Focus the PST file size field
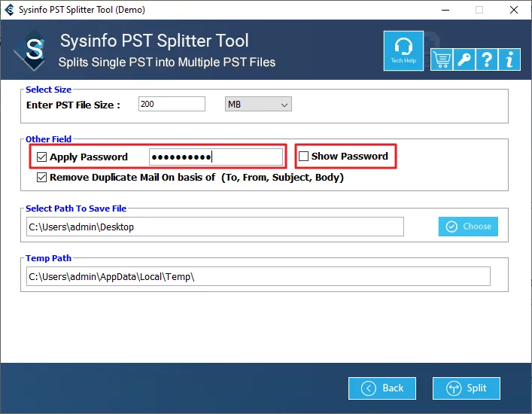The height and width of the screenshot is (414, 532). [172, 104]
